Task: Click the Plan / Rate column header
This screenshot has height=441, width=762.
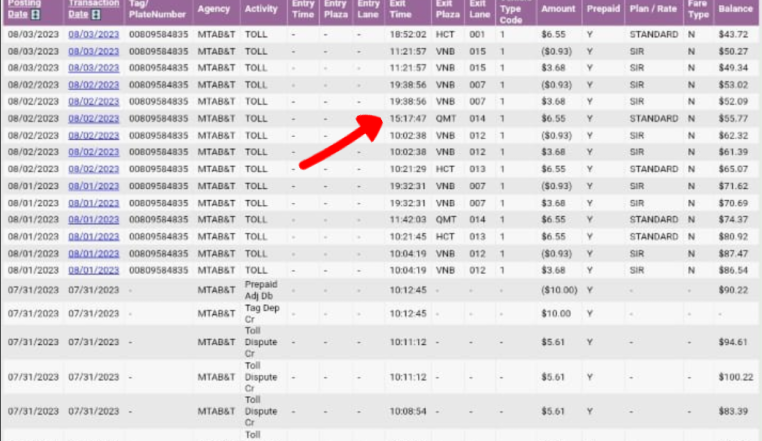Action: [x=654, y=9]
